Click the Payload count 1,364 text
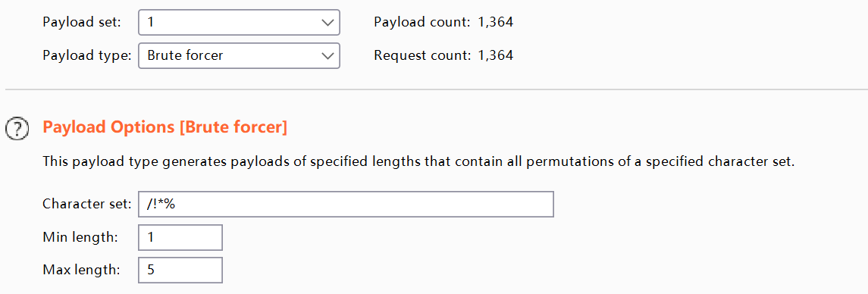Image resolution: width=868 pixels, height=294 pixels. point(443,22)
